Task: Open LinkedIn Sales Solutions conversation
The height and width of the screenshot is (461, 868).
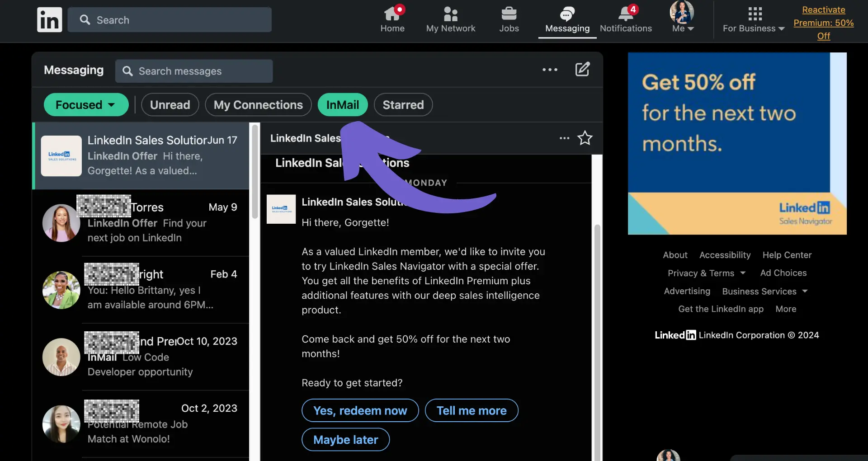Action: pyautogui.click(x=141, y=155)
